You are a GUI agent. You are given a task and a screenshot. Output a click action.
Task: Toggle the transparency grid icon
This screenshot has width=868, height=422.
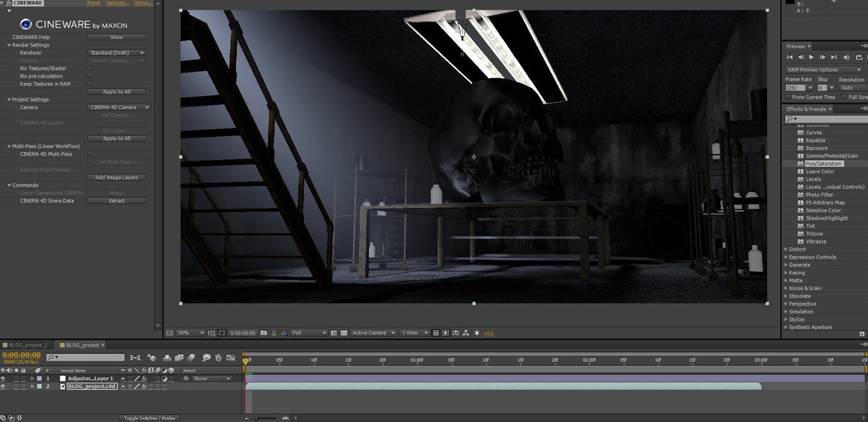coord(344,333)
